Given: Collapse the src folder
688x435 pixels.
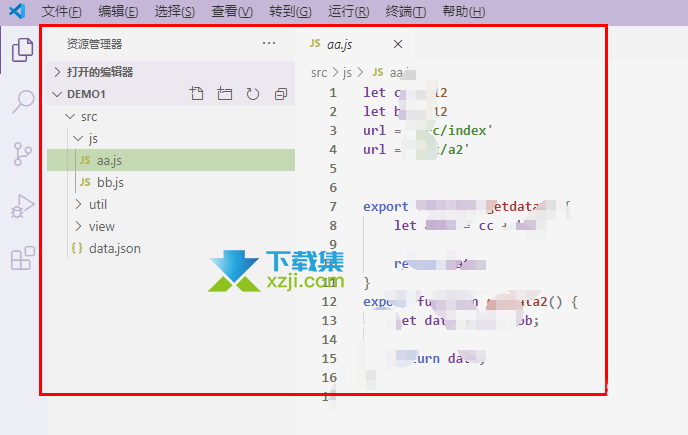Looking at the screenshot, I should coord(171,116).
